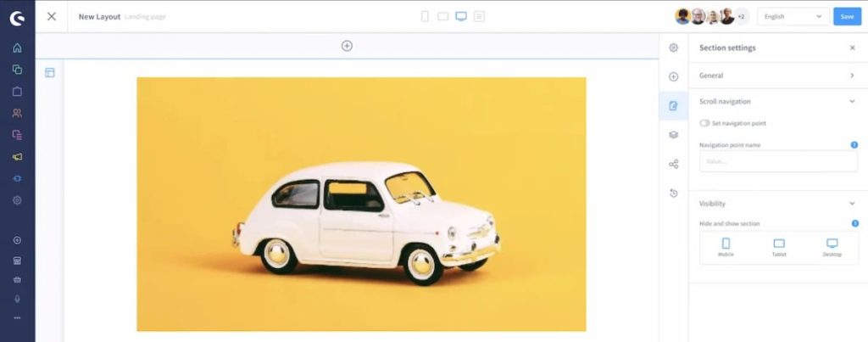This screenshot has height=342, width=868.
Task: Open the Customers icon in sidebar
Action: tap(17, 113)
